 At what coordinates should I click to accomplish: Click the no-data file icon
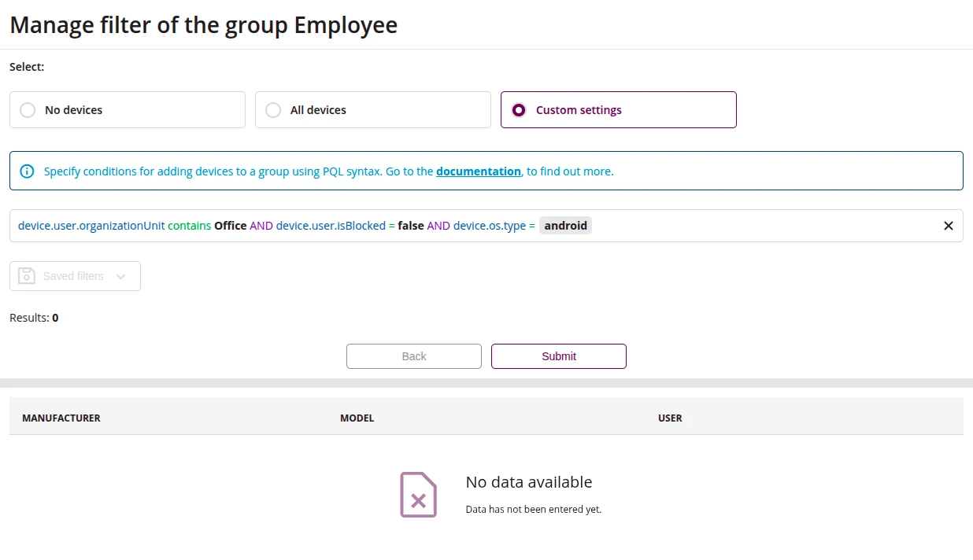click(x=418, y=495)
